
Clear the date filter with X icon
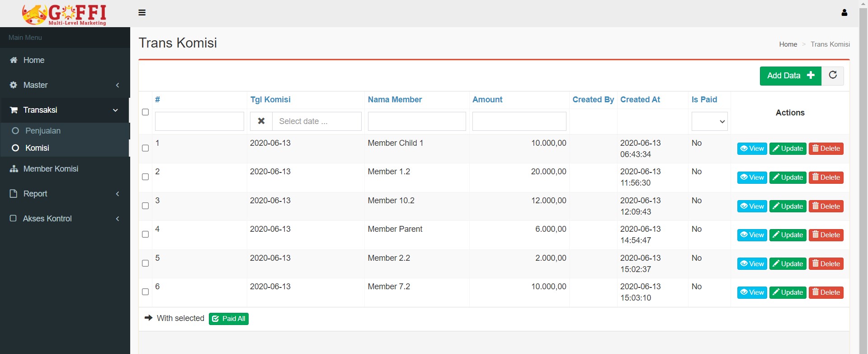tap(261, 121)
